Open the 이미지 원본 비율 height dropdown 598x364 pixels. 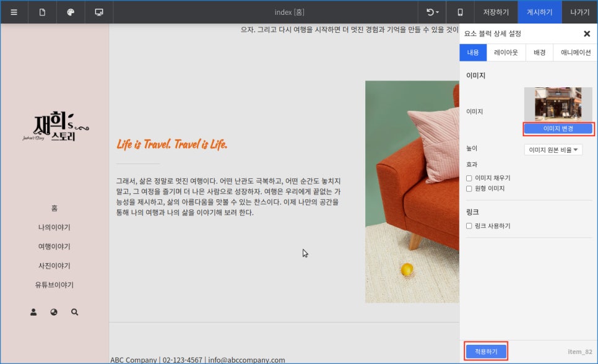(553, 150)
